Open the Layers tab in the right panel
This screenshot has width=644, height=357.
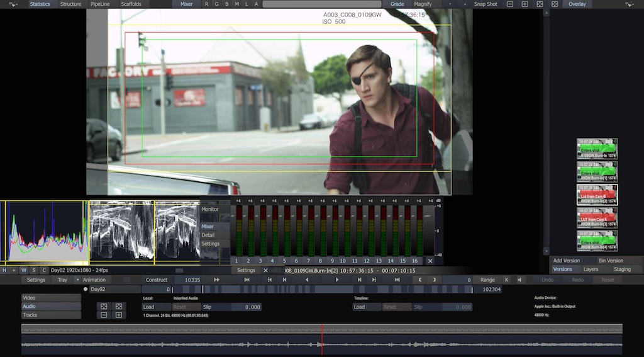coord(591,269)
